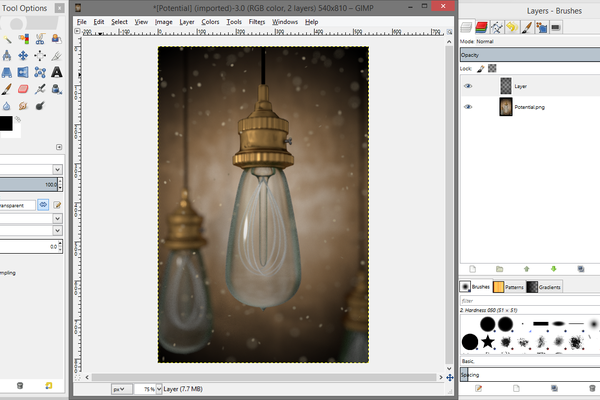Image resolution: width=600 pixels, height=400 pixels.
Task: Click the brush filter input field
Action: [x=530, y=301]
